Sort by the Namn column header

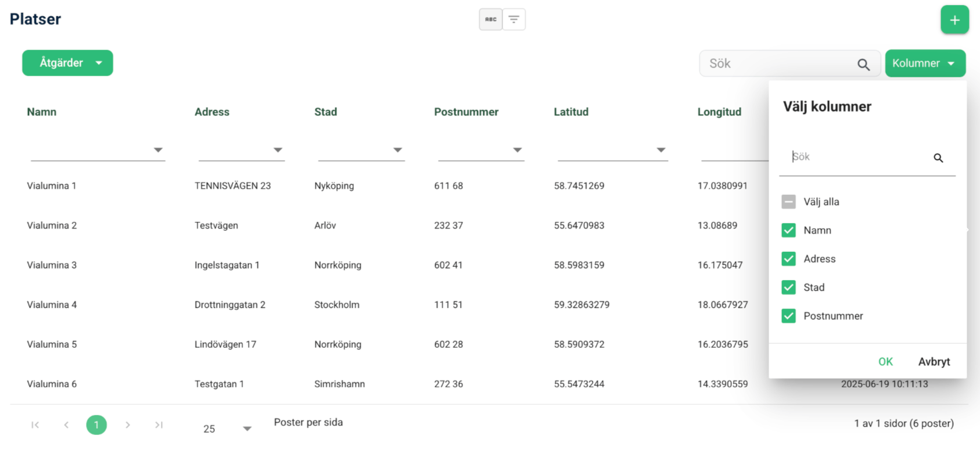pyautogui.click(x=42, y=112)
